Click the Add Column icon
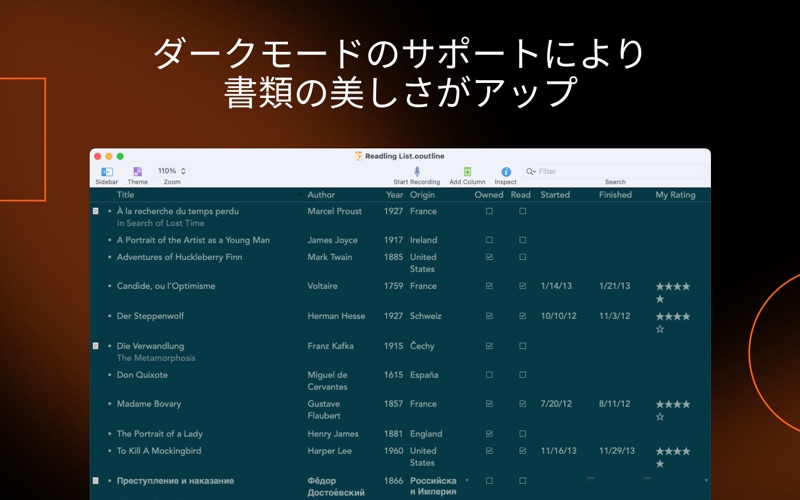The height and width of the screenshot is (500, 800). coord(467,171)
